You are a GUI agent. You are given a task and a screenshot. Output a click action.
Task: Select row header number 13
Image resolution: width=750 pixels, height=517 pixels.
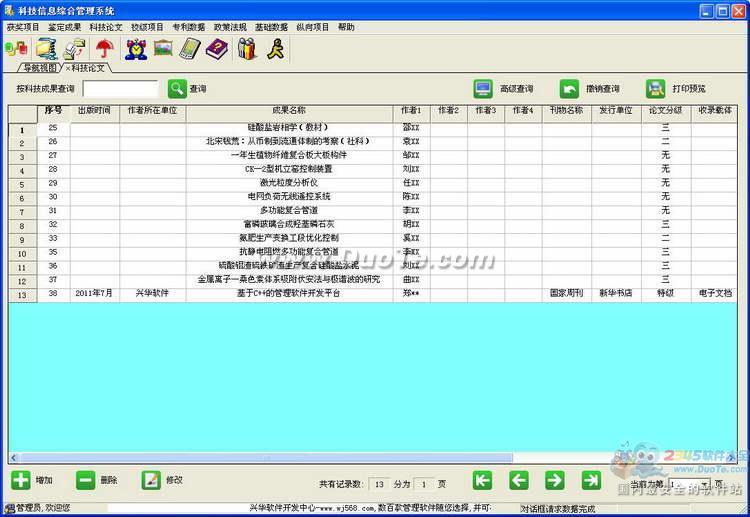tap(22, 295)
